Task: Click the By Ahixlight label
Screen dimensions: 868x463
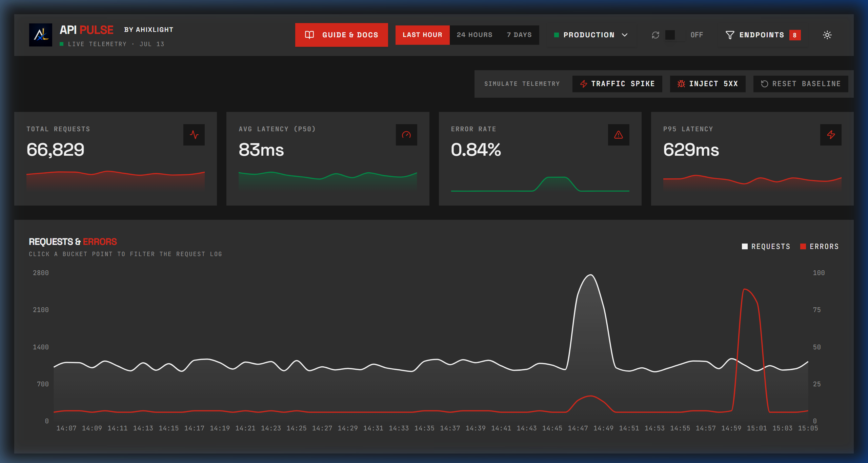Action: [x=148, y=30]
